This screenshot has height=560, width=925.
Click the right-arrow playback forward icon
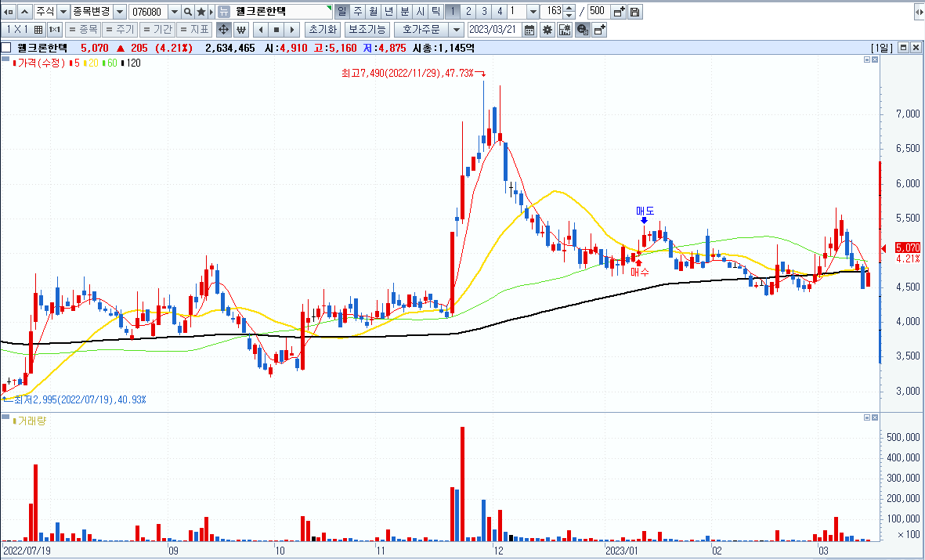(293, 30)
